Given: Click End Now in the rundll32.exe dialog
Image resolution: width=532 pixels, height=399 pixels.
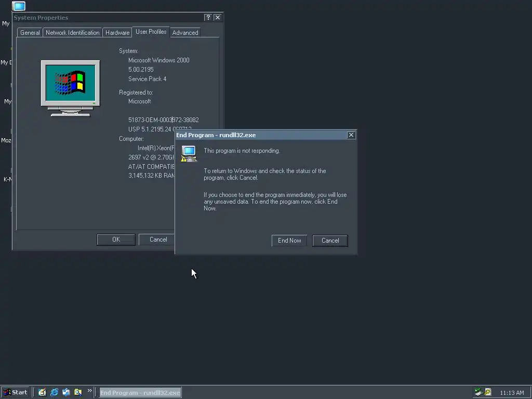Looking at the screenshot, I should tap(289, 241).
